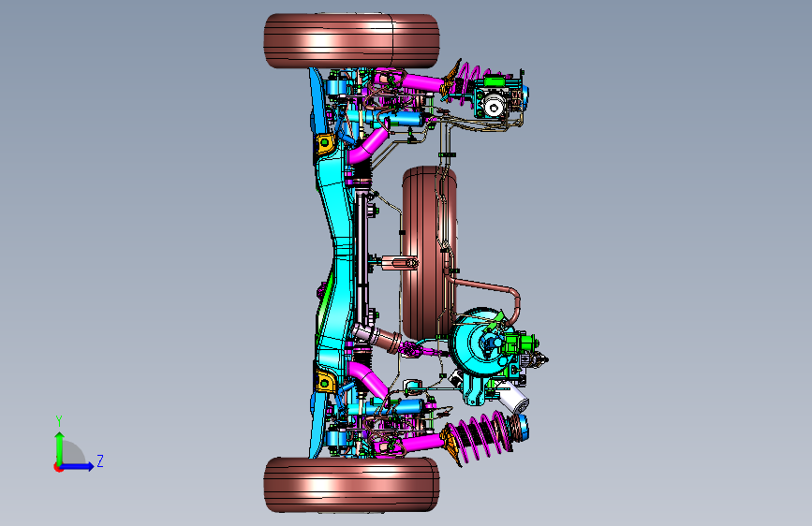
Task: Select the top wheel tire of the model
Action: point(351,40)
